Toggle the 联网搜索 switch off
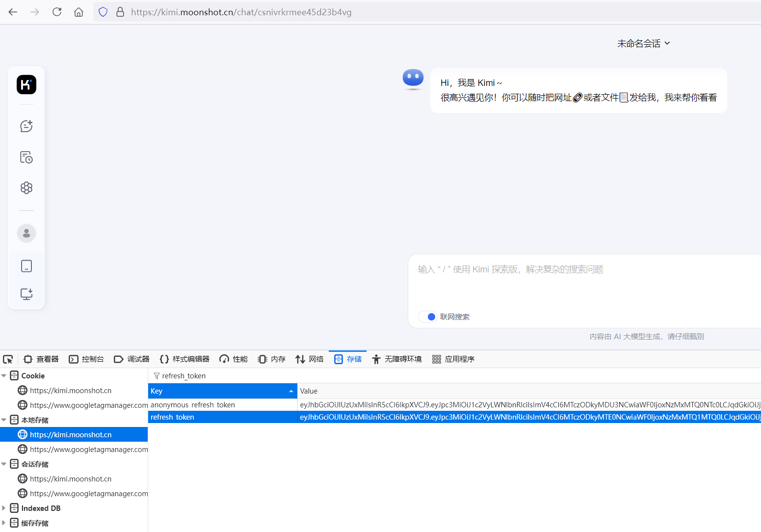 [x=428, y=317]
